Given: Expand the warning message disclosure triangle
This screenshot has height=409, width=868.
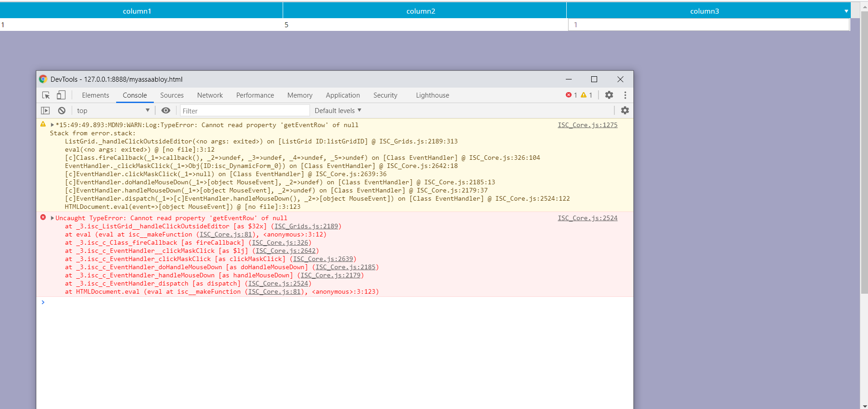Looking at the screenshot, I should [x=52, y=125].
